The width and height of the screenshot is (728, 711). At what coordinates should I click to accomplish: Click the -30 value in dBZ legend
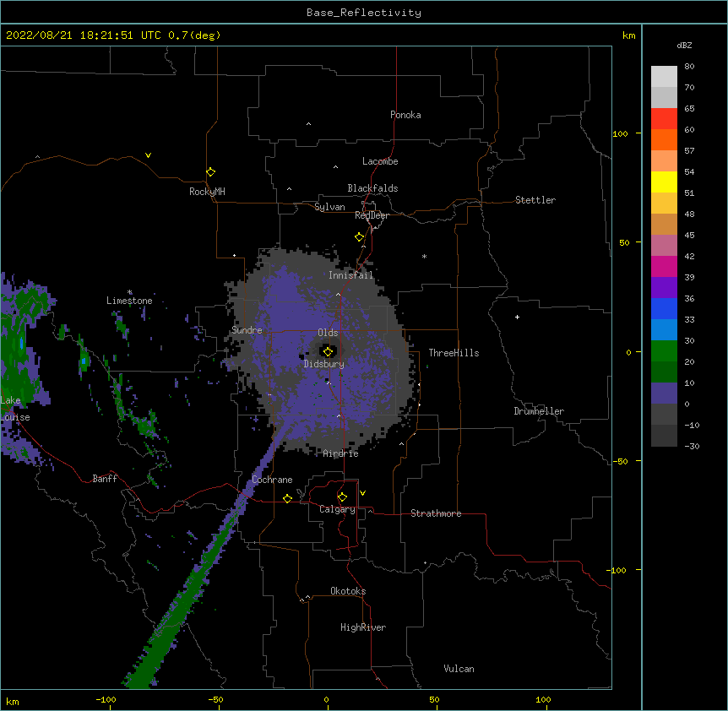(692, 447)
